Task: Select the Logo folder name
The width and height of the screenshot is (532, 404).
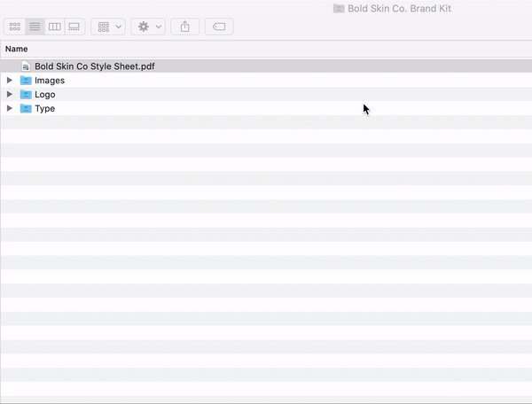Action: click(45, 95)
